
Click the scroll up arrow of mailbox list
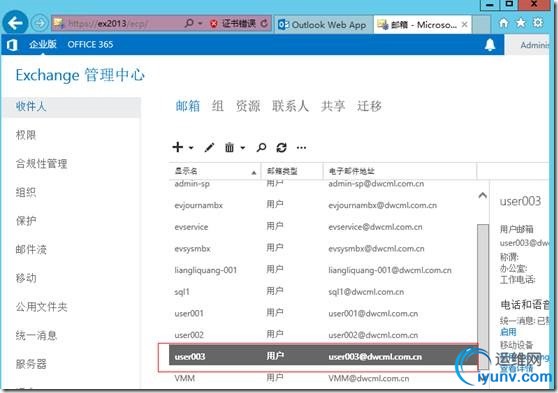(483, 195)
